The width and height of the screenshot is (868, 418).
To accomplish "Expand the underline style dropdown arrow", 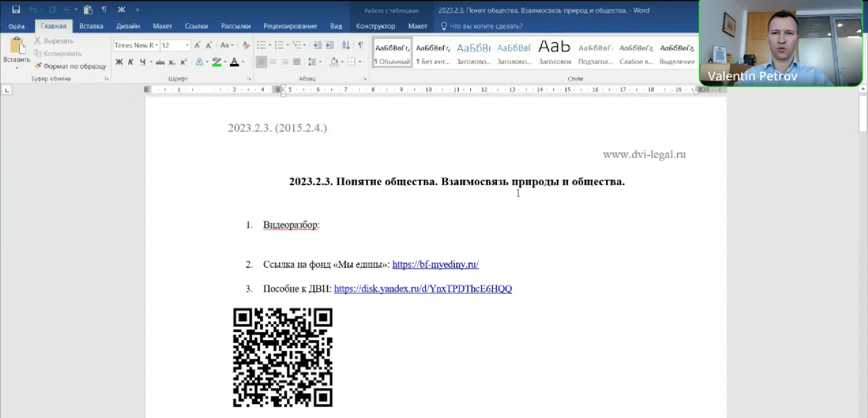I will pos(151,62).
